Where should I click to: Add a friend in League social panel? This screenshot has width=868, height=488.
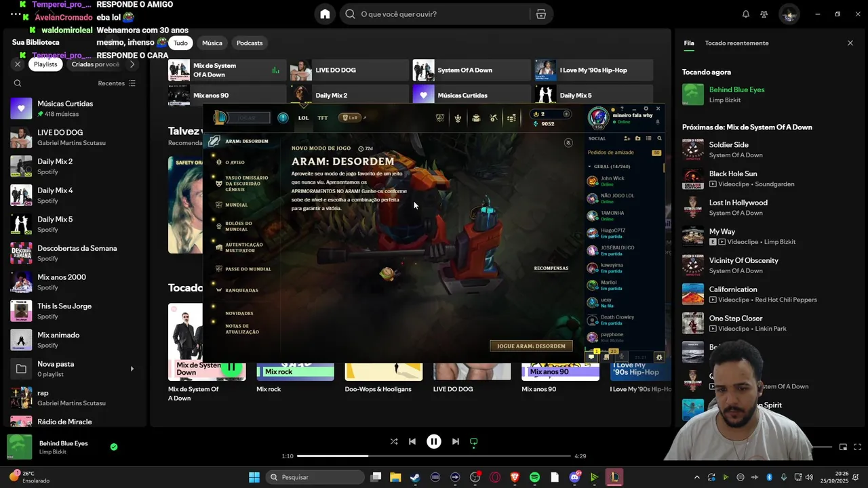tap(627, 138)
